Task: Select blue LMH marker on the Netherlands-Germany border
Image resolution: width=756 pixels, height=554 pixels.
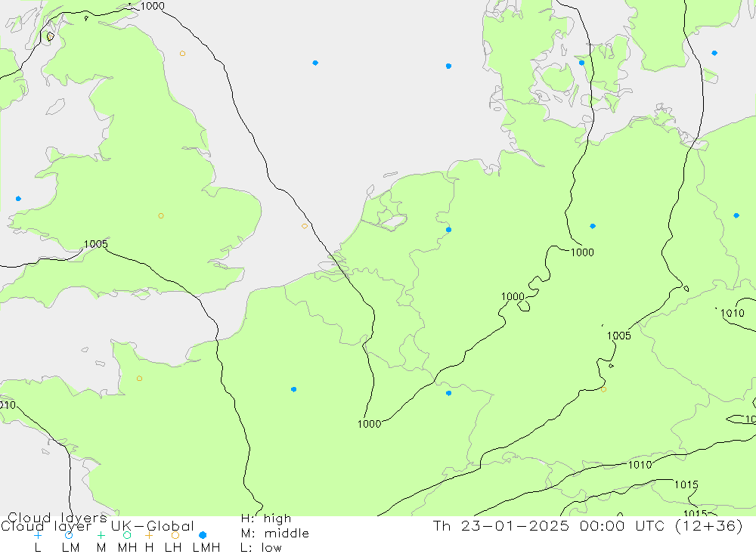Action: pyautogui.click(x=449, y=230)
